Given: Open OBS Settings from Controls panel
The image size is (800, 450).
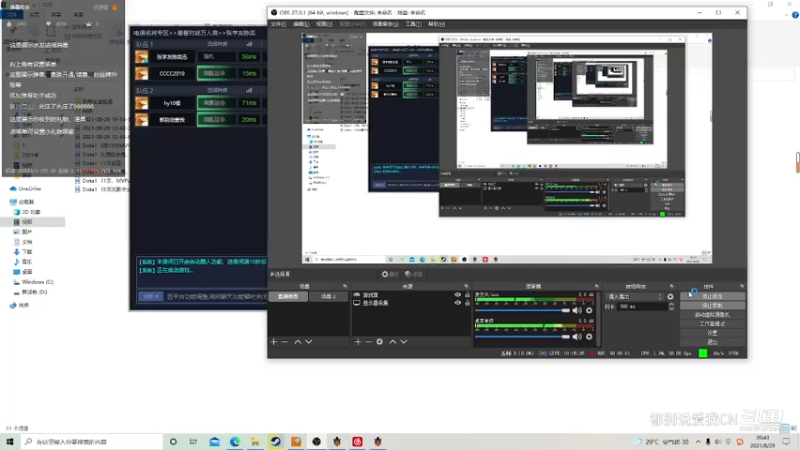Looking at the screenshot, I should 712,333.
